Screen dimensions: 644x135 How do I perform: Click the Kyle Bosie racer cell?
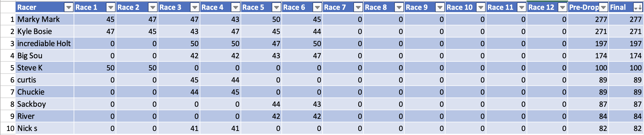[x=45, y=31]
